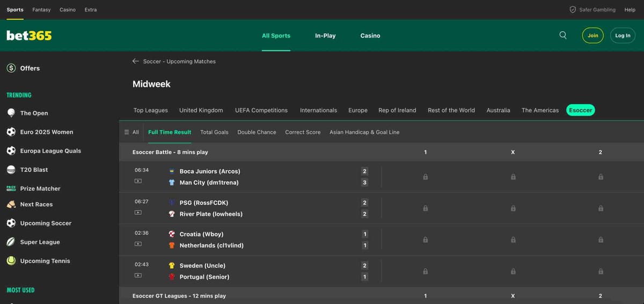644x304 pixels.
Task: Select the Rest of the World tab
Action: pos(451,110)
